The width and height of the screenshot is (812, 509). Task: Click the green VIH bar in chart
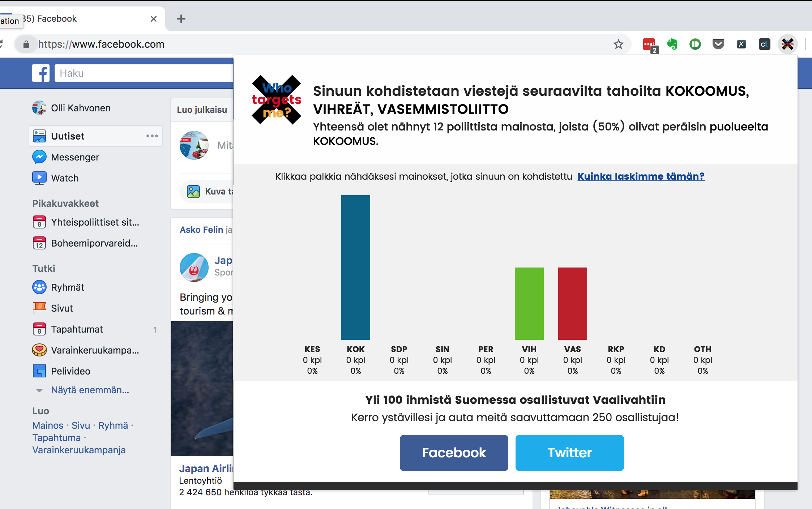tap(529, 304)
